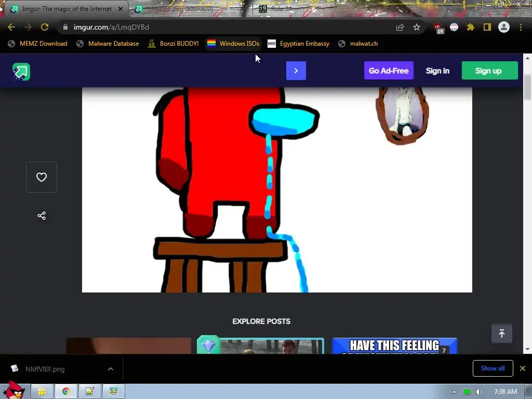Open the Chrome profile avatar

(x=504, y=27)
